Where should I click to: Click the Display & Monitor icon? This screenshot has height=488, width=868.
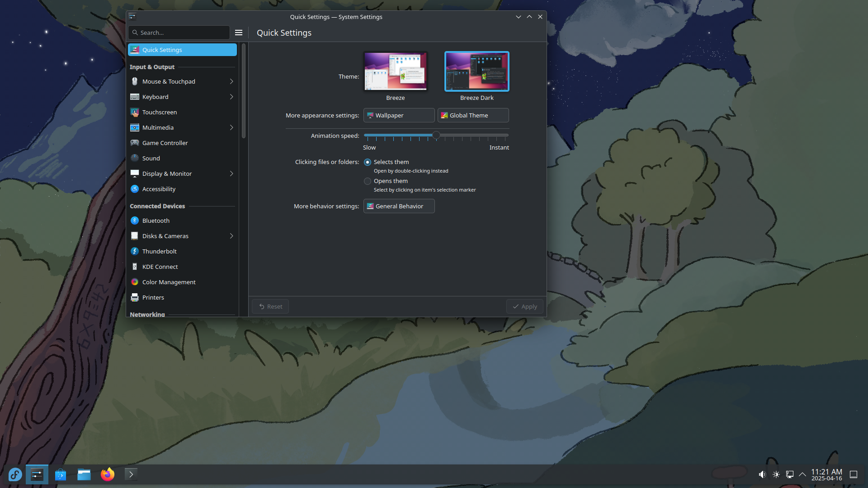point(135,174)
